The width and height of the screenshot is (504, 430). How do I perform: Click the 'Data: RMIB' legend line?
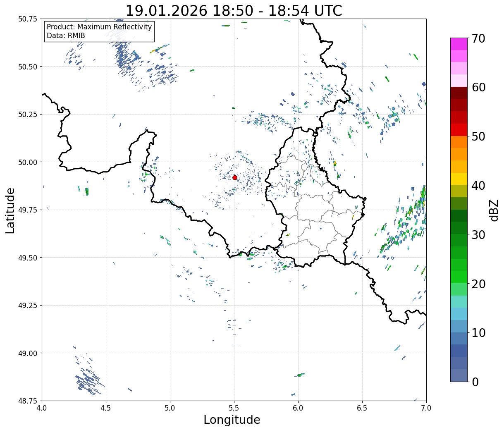point(66,36)
